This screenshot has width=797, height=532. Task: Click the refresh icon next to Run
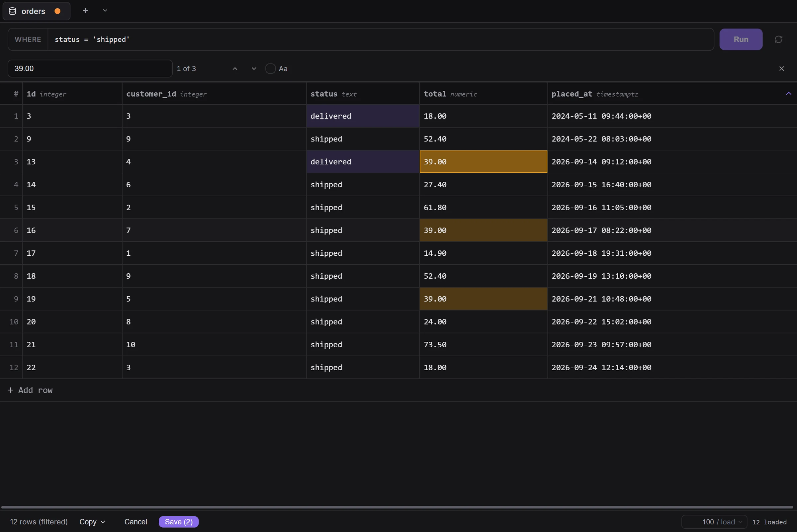[778, 40]
